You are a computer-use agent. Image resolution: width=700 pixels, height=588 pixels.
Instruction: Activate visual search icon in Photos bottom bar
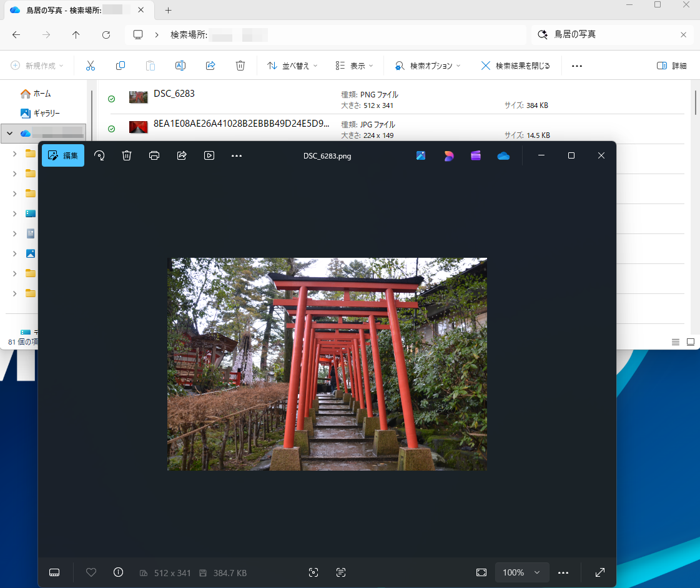click(313, 572)
